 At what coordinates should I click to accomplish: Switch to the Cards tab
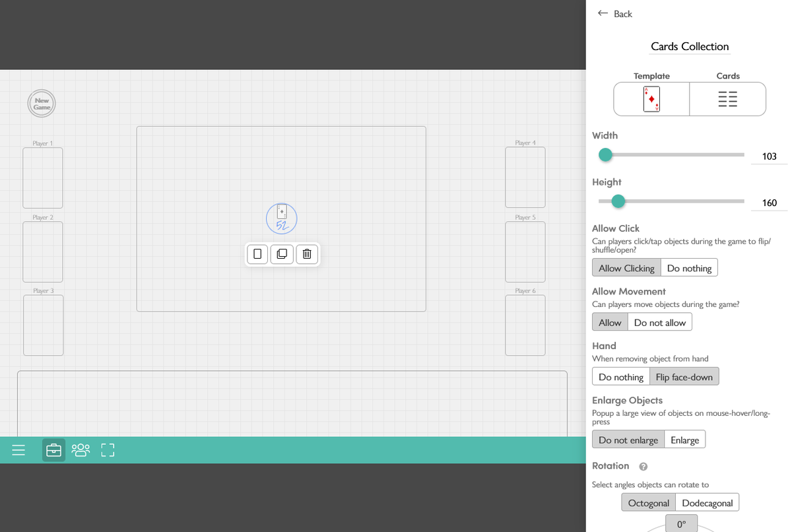(x=727, y=99)
